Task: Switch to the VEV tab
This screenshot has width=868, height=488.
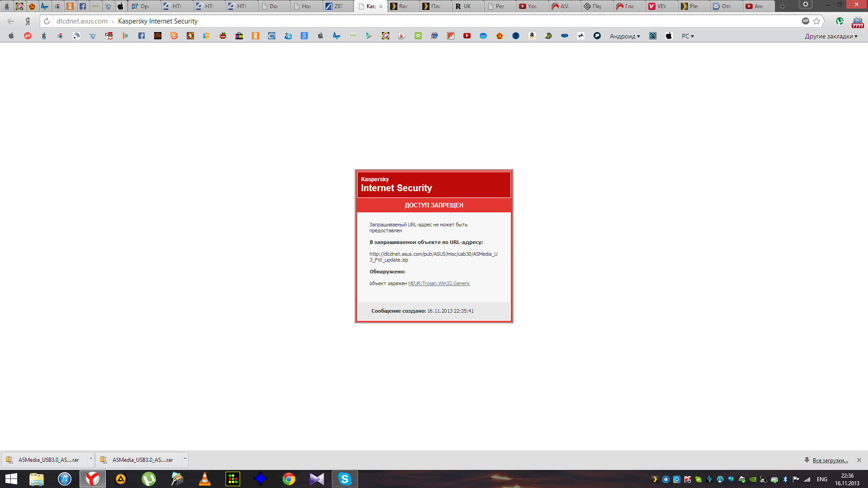Action: [x=660, y=6]
